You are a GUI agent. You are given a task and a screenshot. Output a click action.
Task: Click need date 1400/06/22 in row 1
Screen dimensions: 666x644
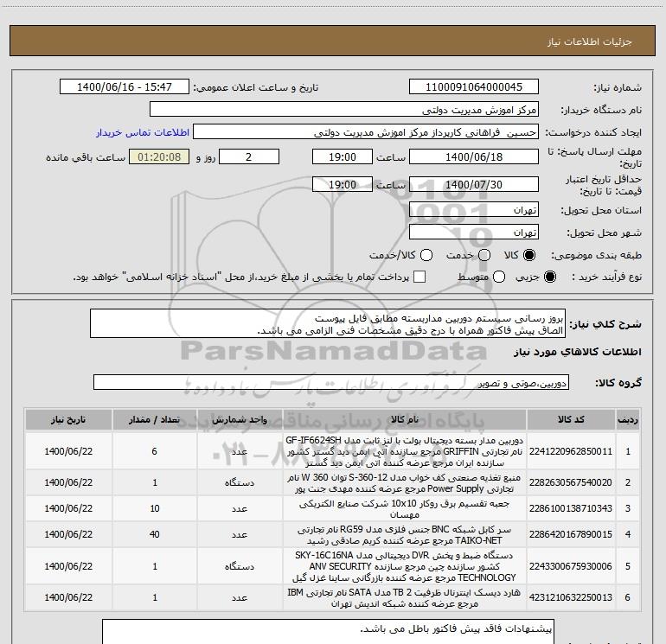[68, 451]
